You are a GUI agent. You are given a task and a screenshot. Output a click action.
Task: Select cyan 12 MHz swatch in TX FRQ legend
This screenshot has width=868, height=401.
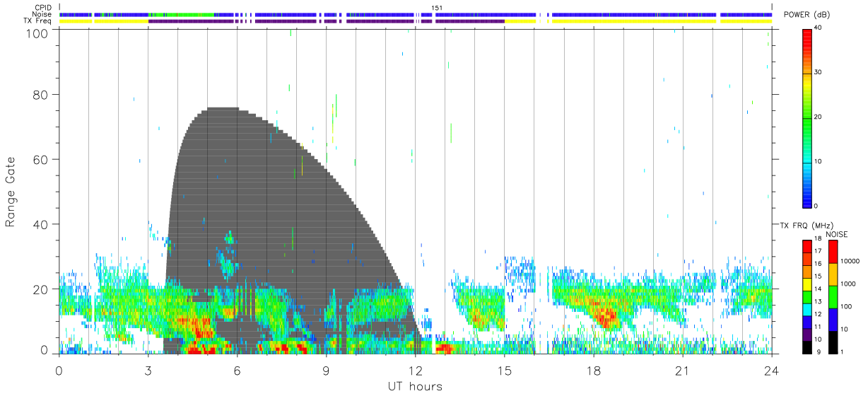(x=807, y=309)
